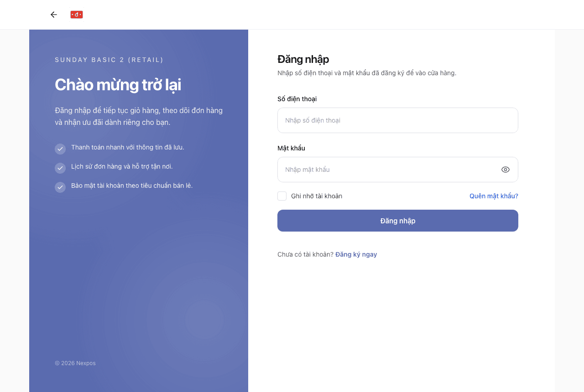
Task: Click the SUNDAY BASIC 2 (RETAIL) text
Action: point(109,60)
